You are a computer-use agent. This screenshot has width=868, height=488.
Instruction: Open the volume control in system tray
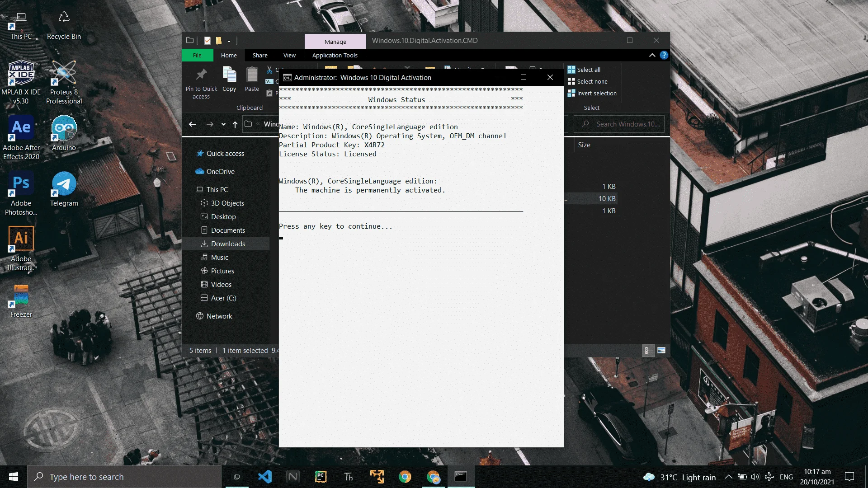pos(755,477)
